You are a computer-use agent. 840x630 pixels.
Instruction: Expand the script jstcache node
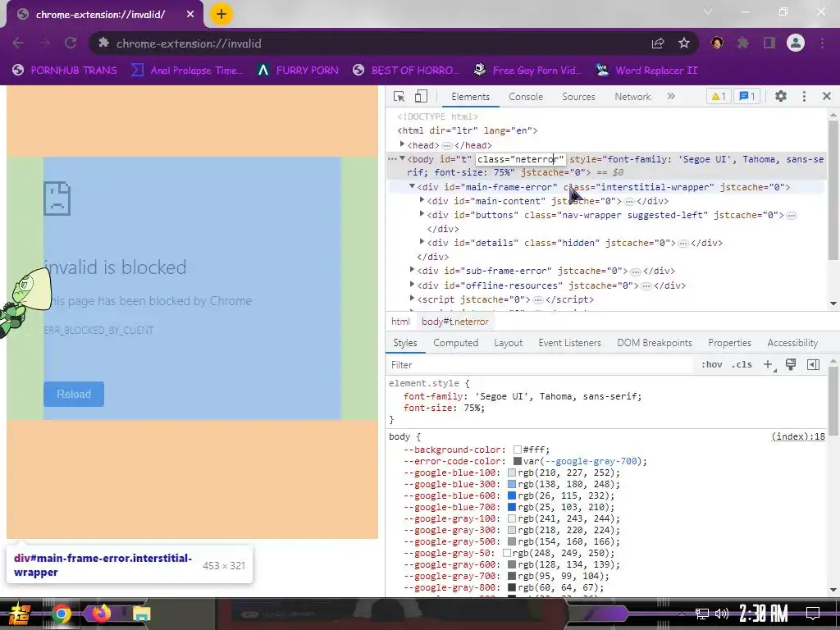coord(412,299)
